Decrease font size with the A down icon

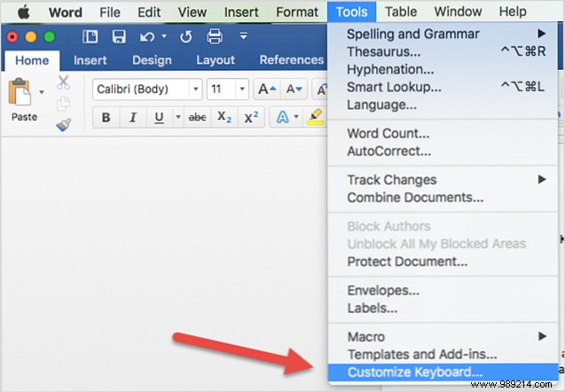coord(294,89)
